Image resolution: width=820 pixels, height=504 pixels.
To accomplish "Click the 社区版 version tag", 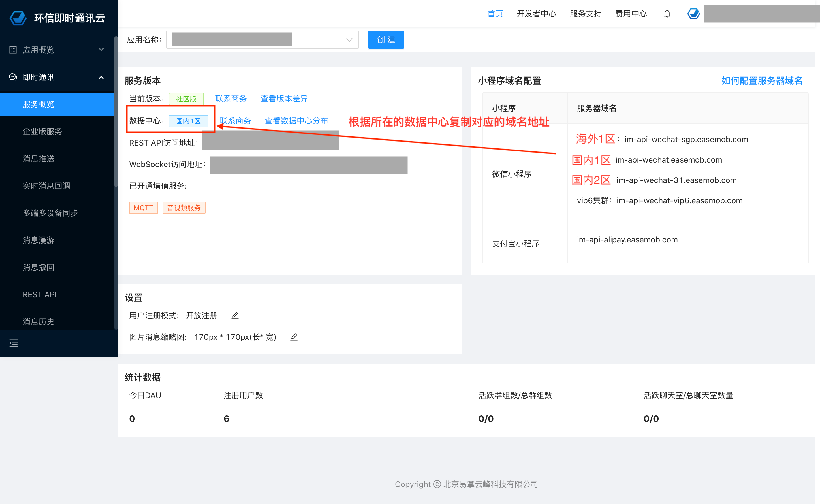I will (x=186, y=99).
